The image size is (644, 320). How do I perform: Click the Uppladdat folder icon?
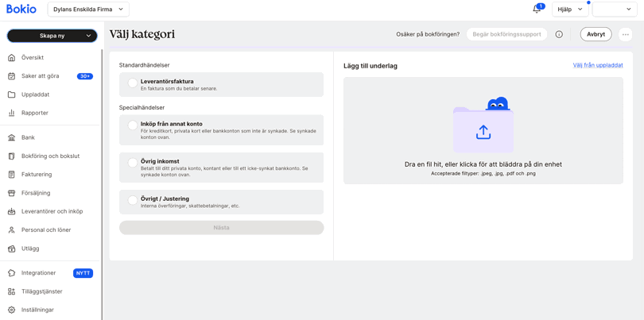(x=12, y=94)
